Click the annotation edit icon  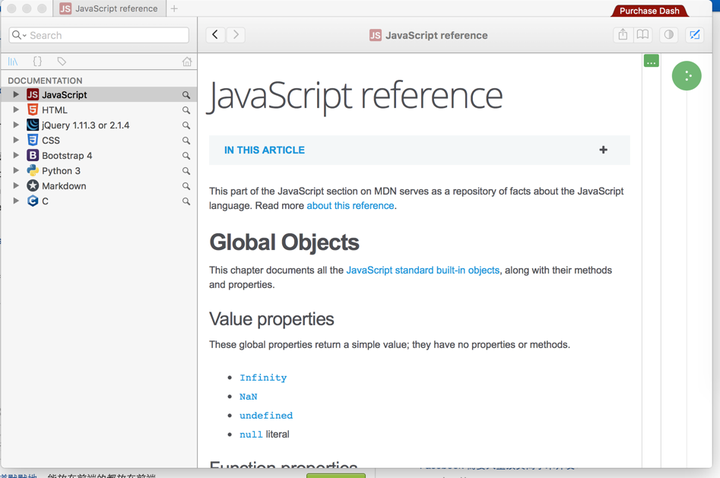pyautogui.click(x=695, y=35)
